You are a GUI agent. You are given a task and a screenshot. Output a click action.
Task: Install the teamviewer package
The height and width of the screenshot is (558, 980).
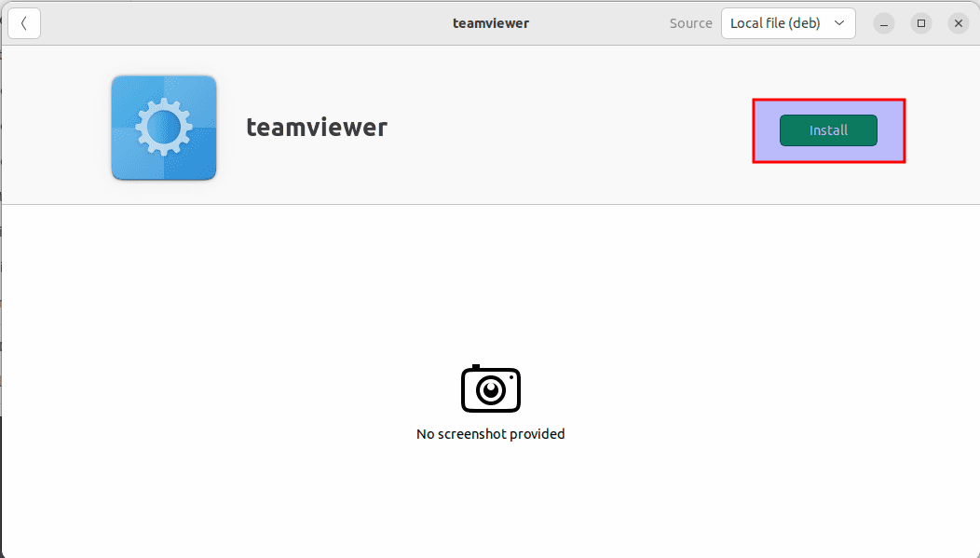point(828,130)
